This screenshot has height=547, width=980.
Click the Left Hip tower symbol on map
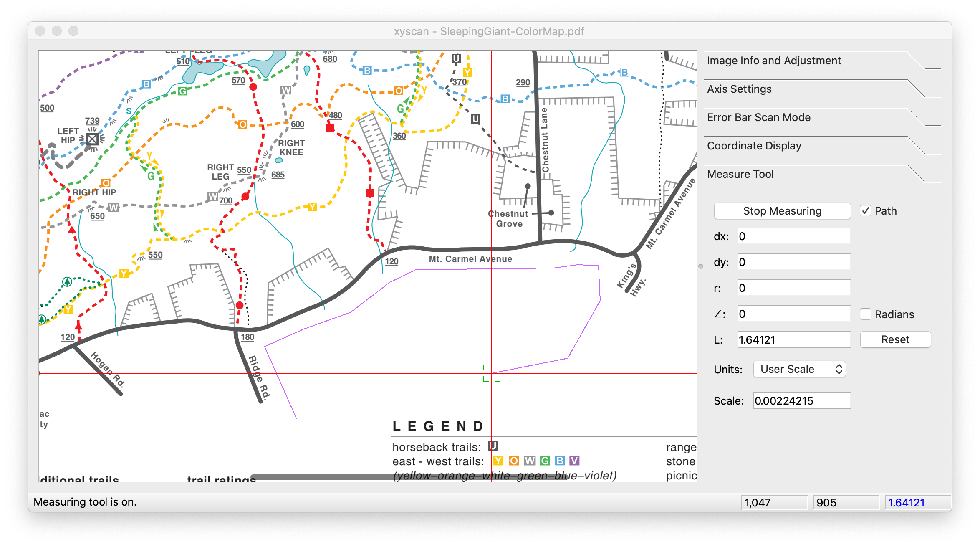92,139
